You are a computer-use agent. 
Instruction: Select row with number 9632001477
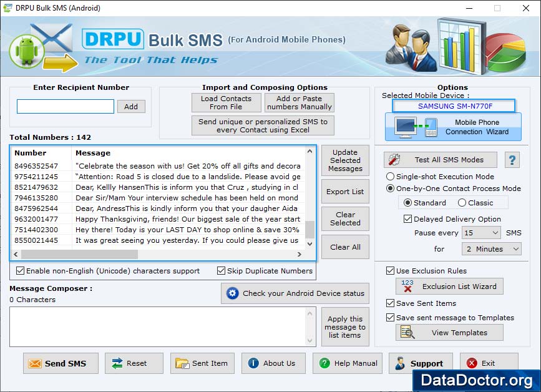coord(158,219)
